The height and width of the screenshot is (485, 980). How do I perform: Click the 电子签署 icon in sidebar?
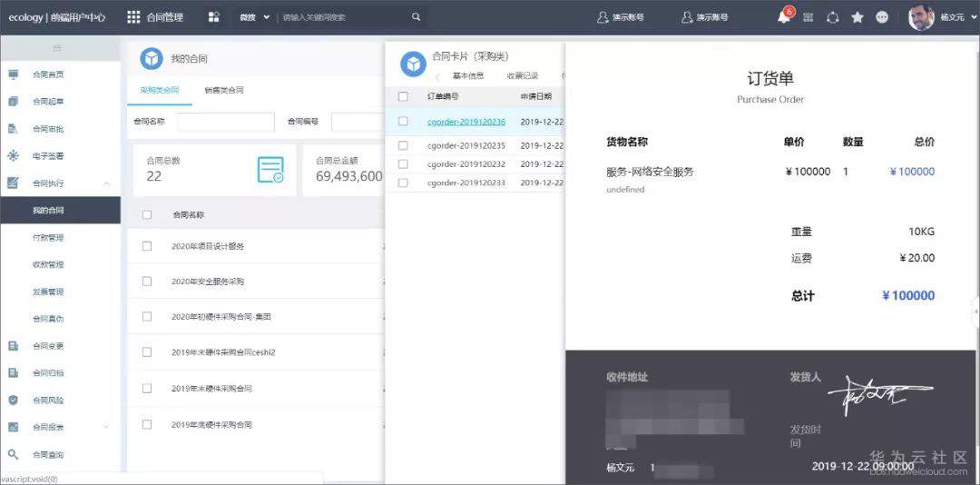[x=13, y=156]
